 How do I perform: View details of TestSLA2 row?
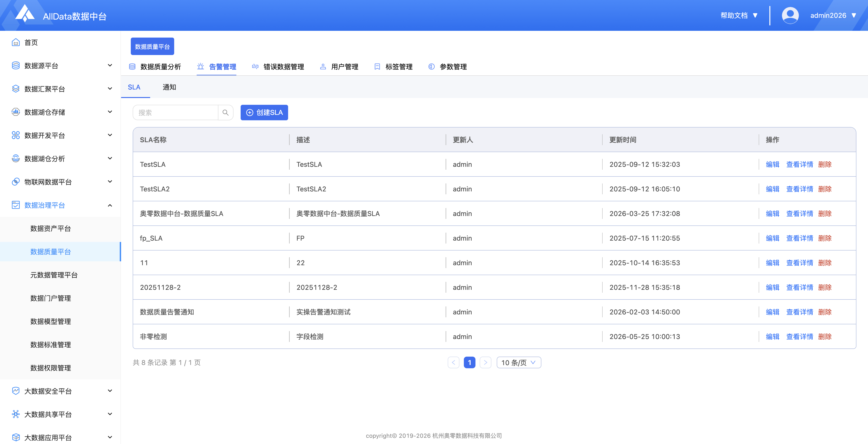(799, 189)
